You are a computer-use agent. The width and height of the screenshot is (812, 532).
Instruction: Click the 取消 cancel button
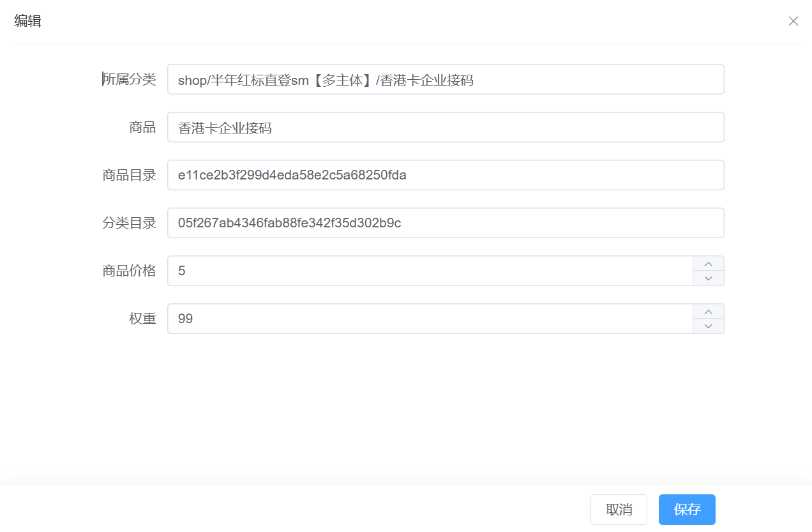point(618,510)
